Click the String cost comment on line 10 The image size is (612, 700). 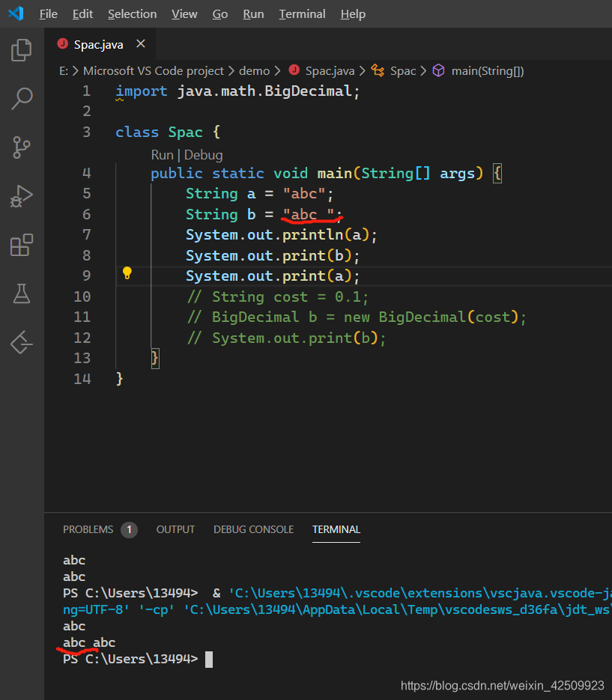[x=277, y=297]
